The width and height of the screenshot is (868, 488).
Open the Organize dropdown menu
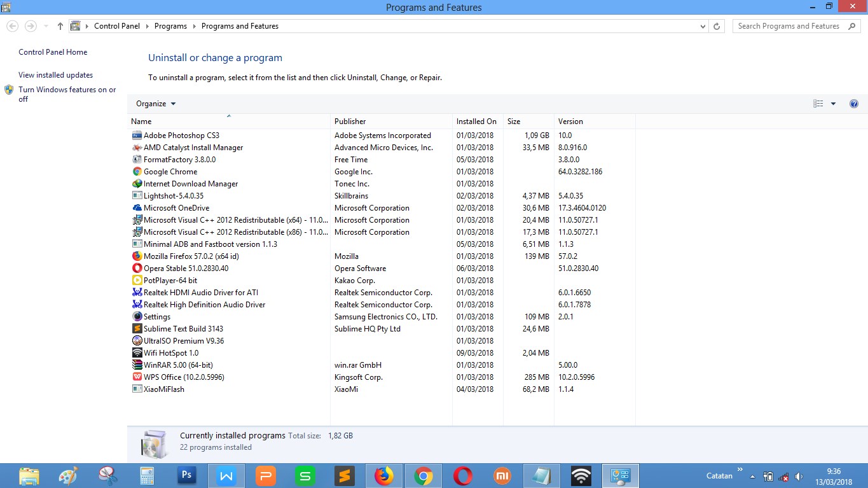(156, 104)
